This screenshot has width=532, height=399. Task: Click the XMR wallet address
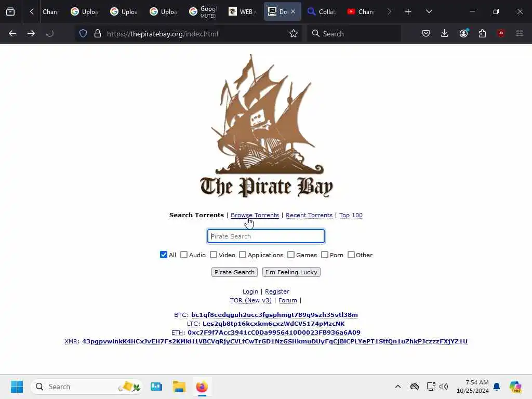(x=275, y=341)
